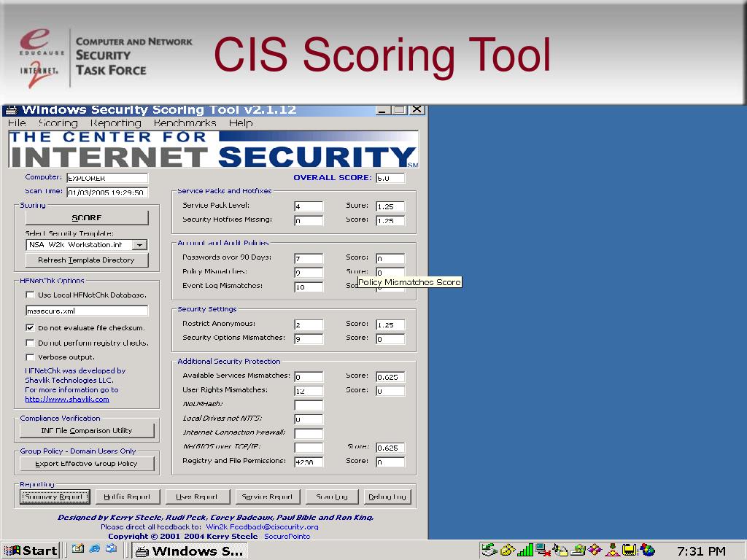Click the Restrict Anonymous value field

[309, 324]
